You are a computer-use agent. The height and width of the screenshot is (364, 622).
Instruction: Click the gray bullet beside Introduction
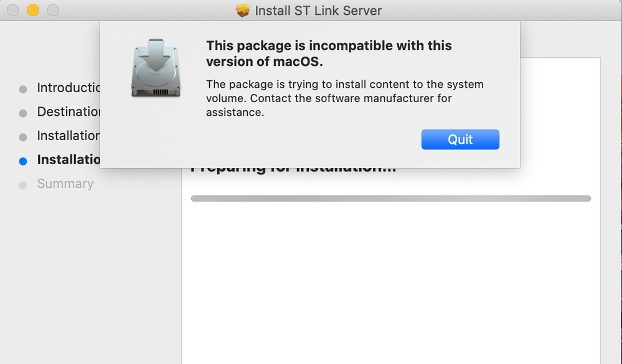(23, 89)
